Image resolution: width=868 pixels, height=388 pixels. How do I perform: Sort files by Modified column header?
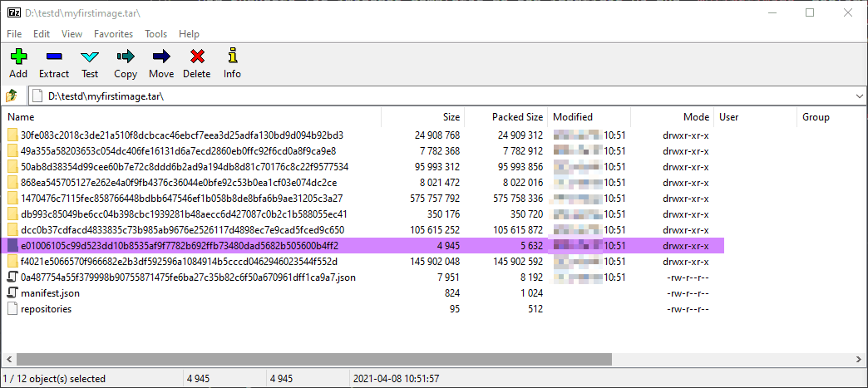(573, 117)
